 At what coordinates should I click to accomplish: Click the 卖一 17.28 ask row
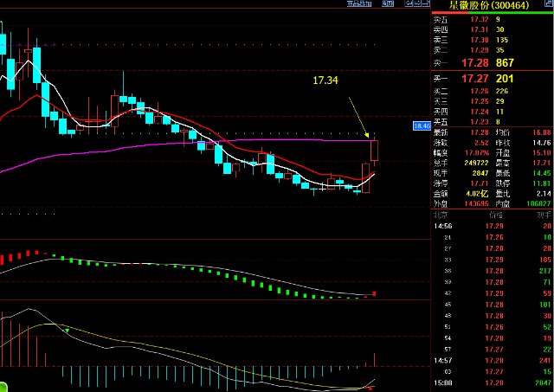click(x=493, y=63)
